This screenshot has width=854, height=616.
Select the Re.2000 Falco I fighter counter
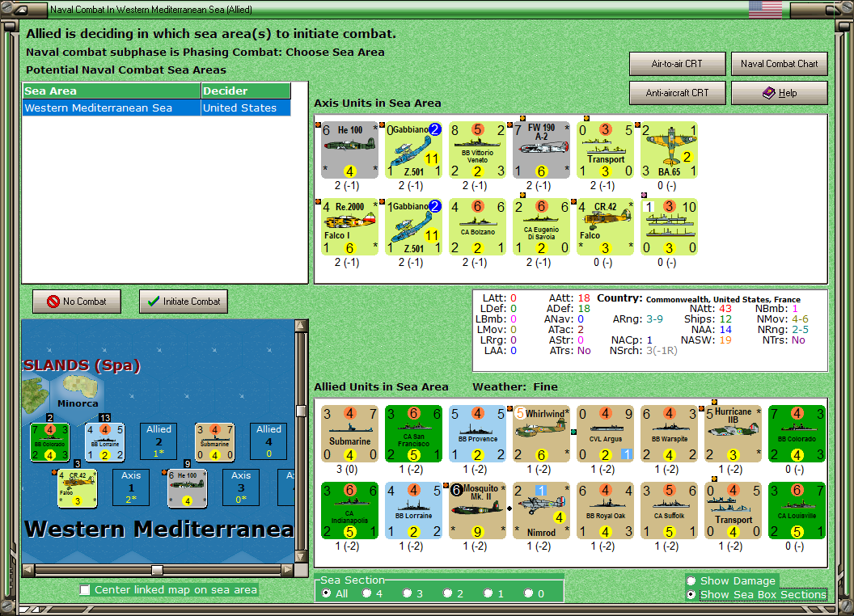pos(349,226)
